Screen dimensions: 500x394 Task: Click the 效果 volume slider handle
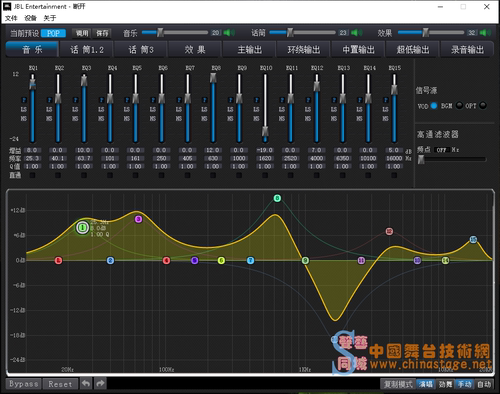tap(426, 32)
